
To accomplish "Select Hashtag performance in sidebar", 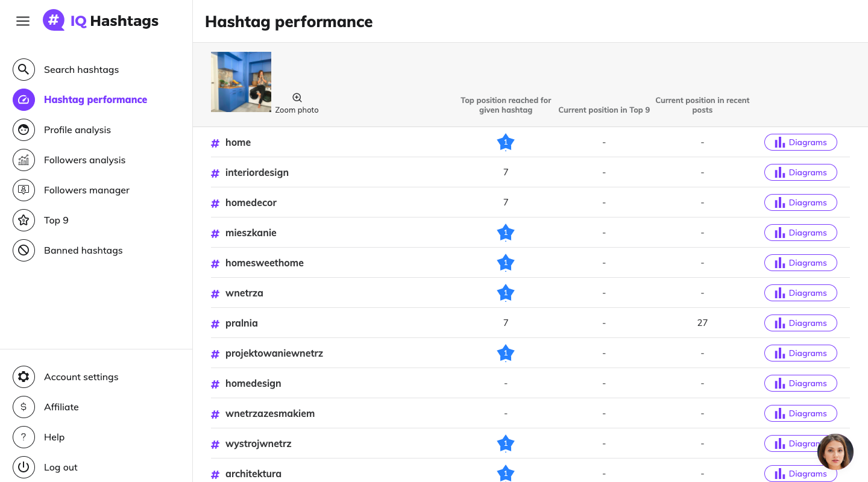I will (x=95, y=99).
